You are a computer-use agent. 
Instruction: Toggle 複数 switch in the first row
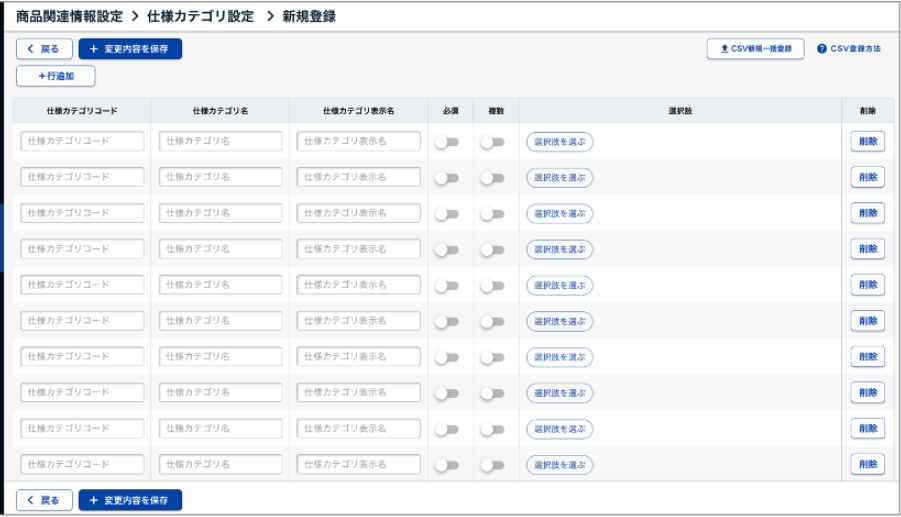[x=492, y=142]
